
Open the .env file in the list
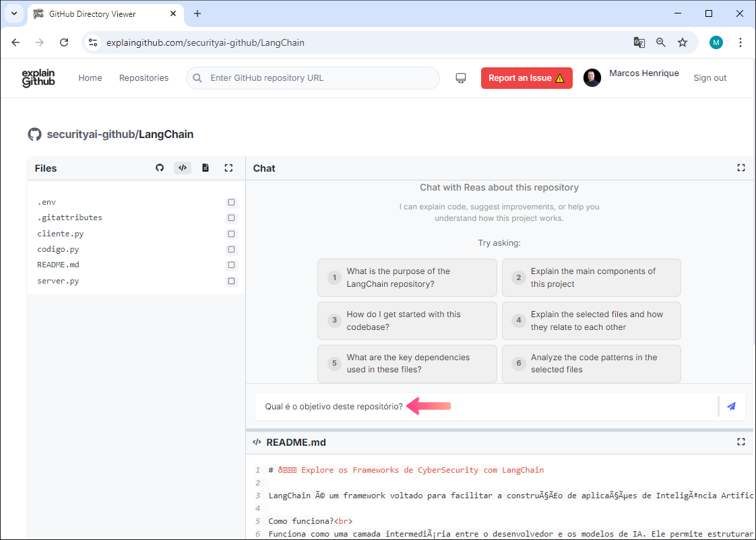tap(46, 202)
